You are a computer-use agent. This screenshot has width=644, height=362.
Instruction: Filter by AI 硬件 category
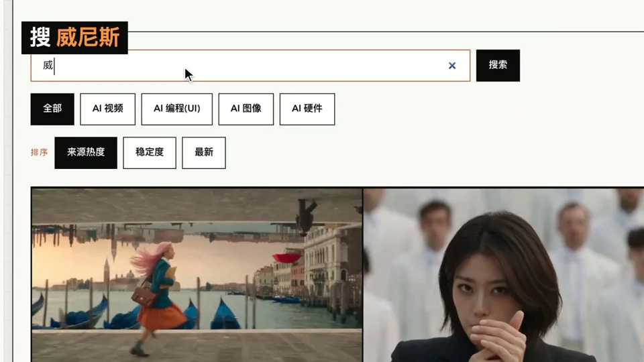(x=307, y=109)
